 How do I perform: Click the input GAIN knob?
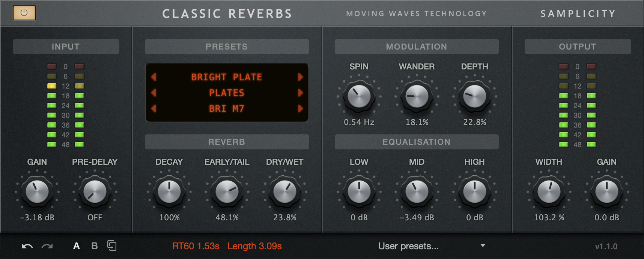point(37,191)
